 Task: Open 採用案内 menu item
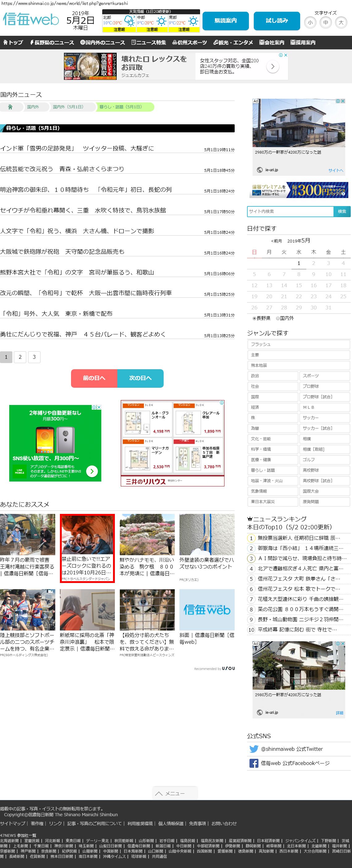click(303, 43)
